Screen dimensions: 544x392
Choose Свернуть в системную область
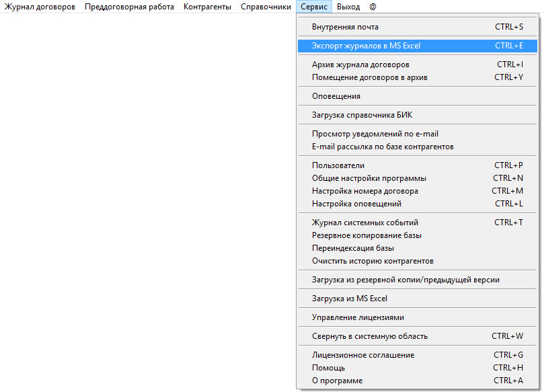[x=369, y=336]
